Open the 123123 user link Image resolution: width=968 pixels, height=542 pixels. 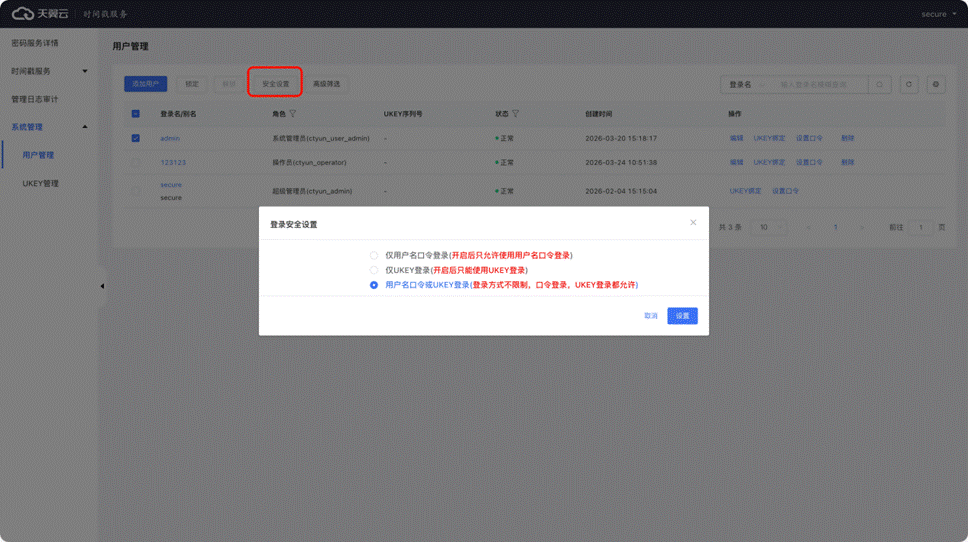click(173, 162)
